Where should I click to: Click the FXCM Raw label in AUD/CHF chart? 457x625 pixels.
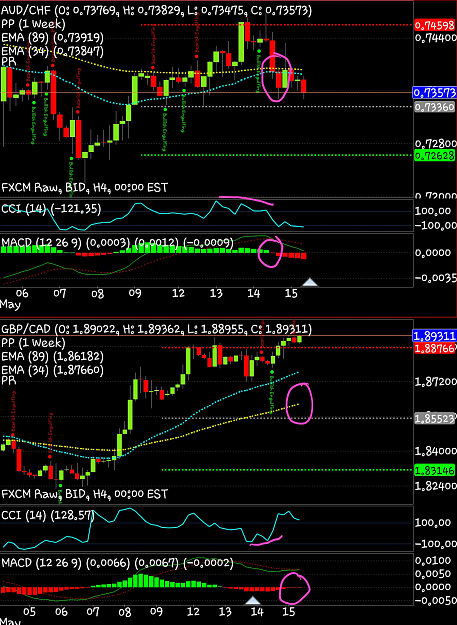click(84, 187)
